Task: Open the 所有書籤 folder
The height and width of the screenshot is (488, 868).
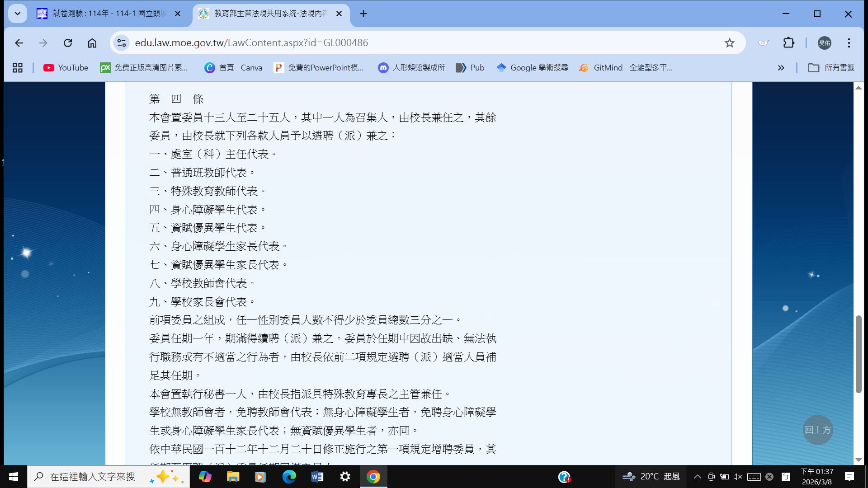Action: pos(831,68)
